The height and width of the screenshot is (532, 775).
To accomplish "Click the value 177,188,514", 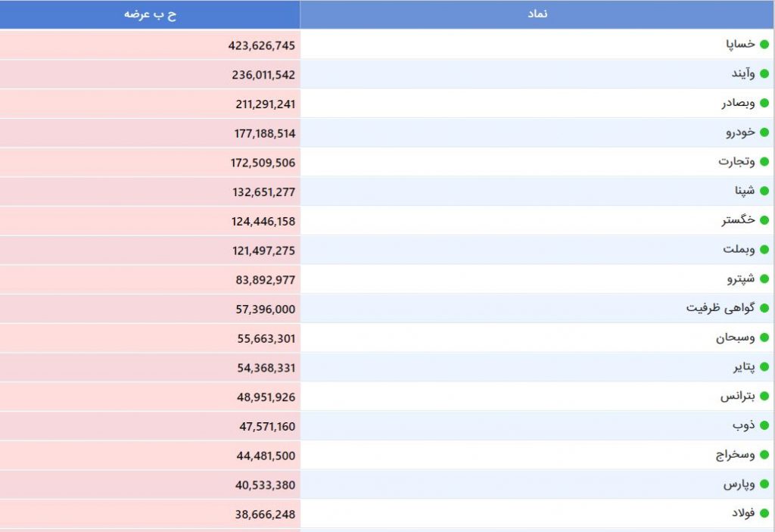I will click(265, 133).
